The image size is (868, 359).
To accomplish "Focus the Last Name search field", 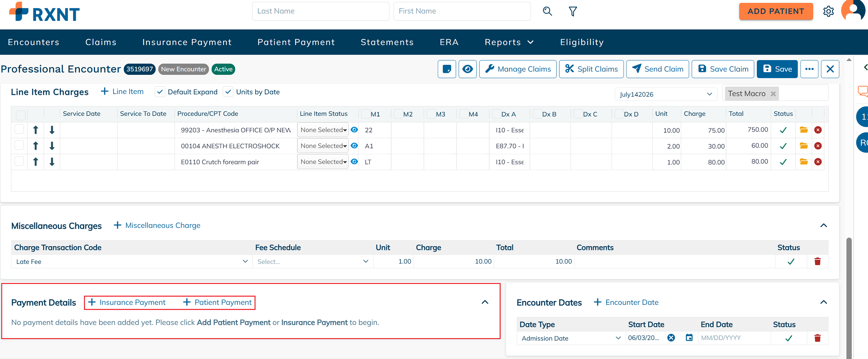I will click(x=321, y=11).
